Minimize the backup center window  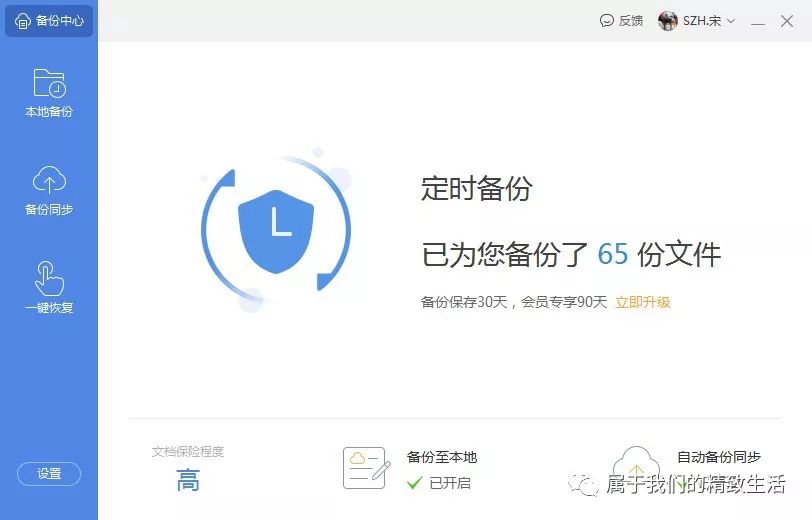758,22
